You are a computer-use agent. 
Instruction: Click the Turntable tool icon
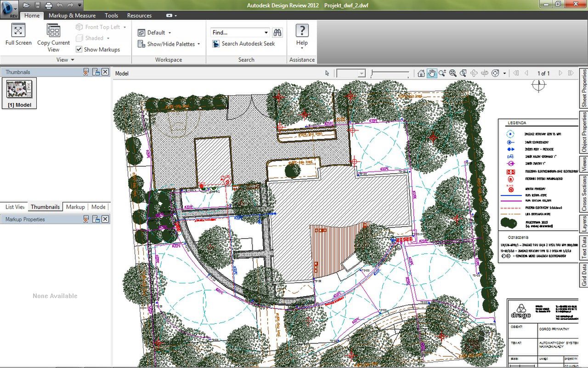(484, 73)
